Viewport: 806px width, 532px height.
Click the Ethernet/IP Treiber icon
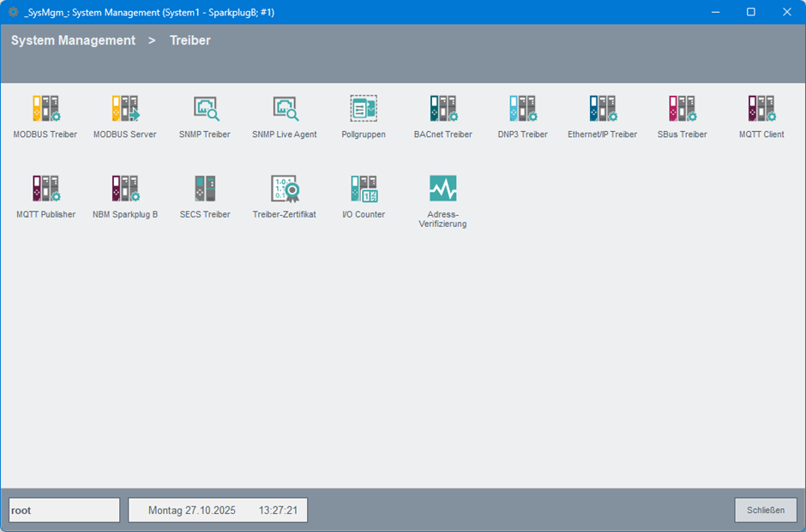[602, 109]
